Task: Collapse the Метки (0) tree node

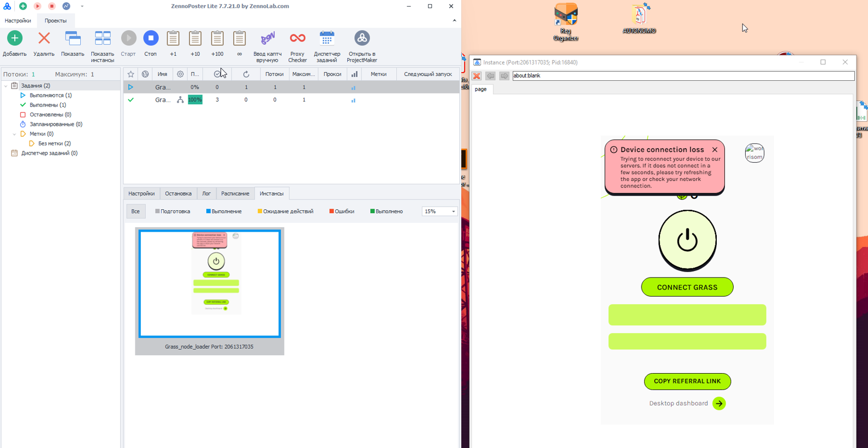Action: (14, 134)
